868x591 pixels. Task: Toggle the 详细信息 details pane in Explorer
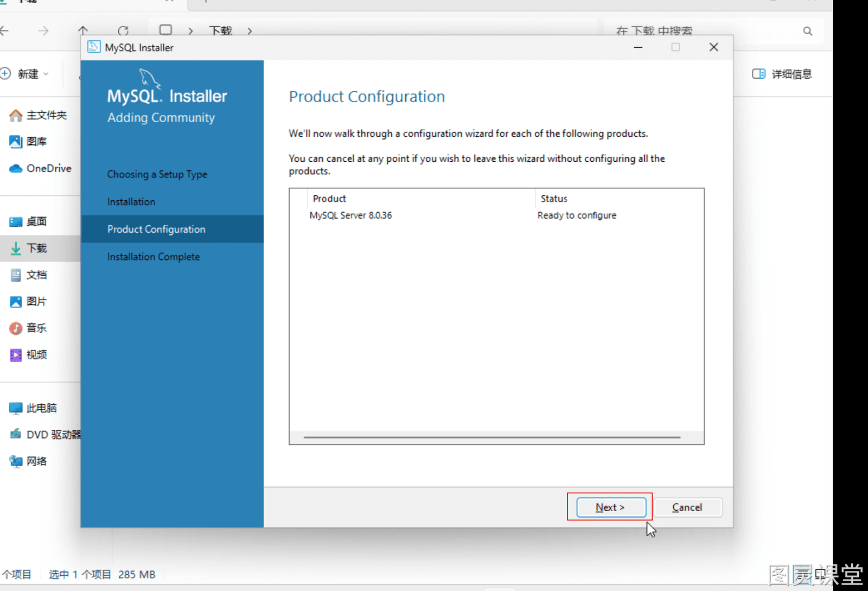(782, 74)
